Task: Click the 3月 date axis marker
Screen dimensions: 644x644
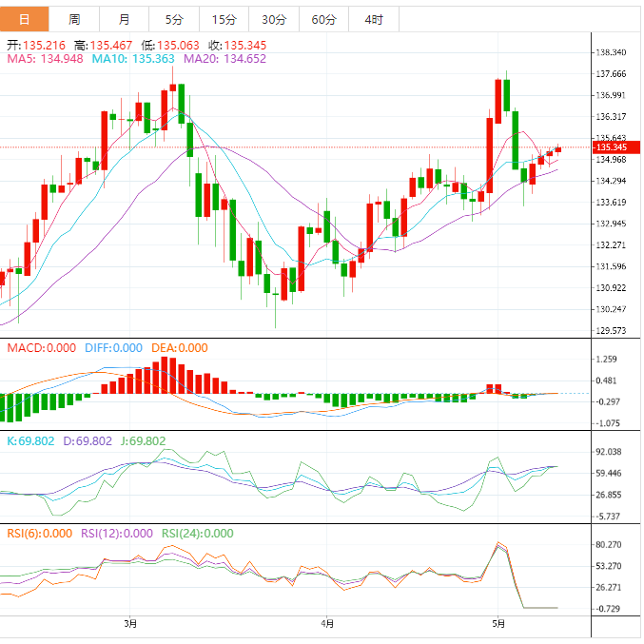Action: (x=130, y=624)
